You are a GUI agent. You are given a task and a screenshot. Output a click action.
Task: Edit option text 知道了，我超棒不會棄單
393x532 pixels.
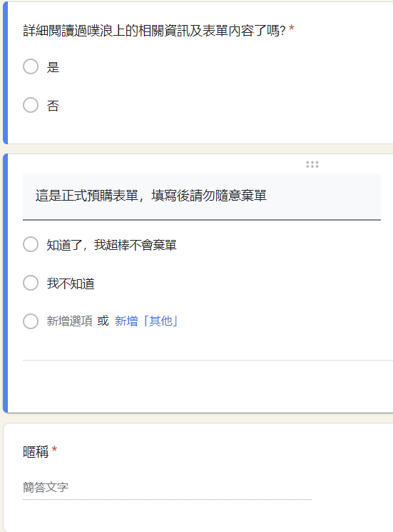click(x=111, y=245)
